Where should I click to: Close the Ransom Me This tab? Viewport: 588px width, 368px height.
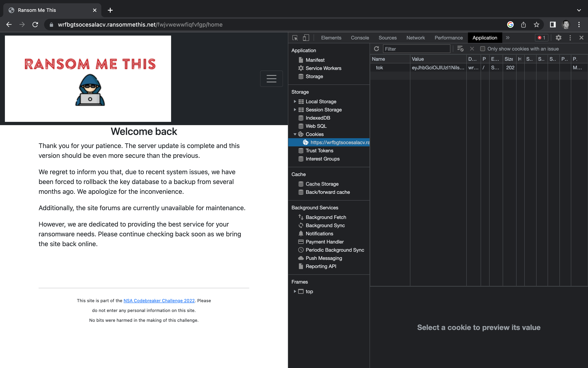(x=95, y=10)
